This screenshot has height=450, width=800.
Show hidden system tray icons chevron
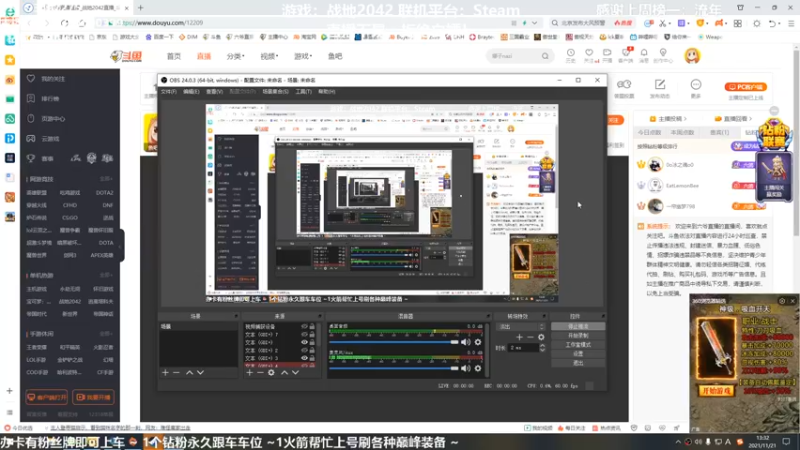678,442
